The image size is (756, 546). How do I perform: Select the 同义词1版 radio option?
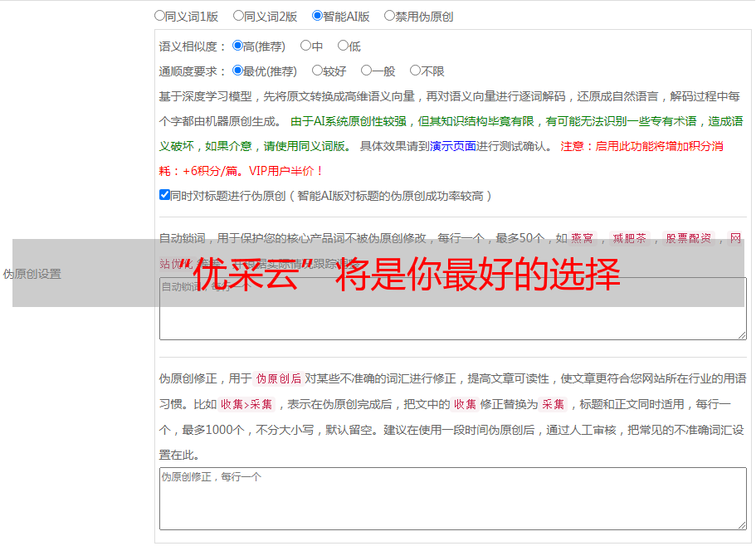159,16
